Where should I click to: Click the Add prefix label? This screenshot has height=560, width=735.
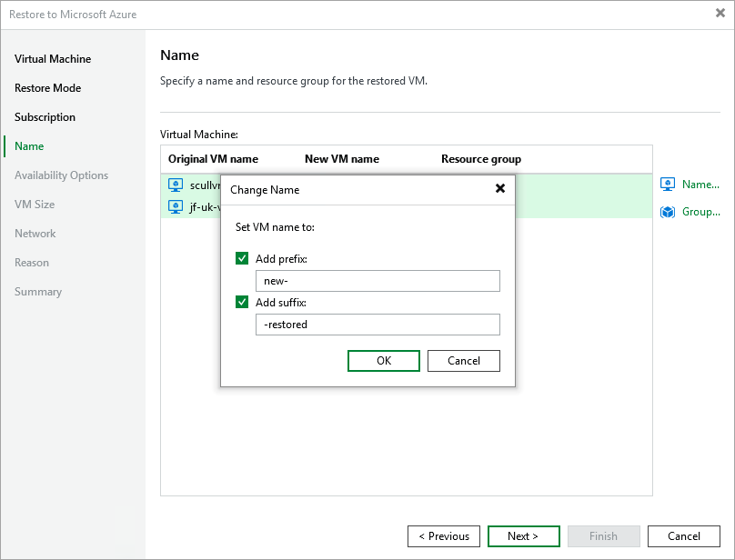tap(281, 259)
